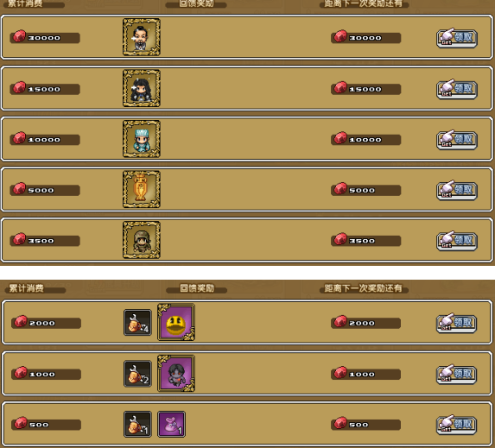
Task: Select the long-haired dark warrior portrait
Action: 142,88
